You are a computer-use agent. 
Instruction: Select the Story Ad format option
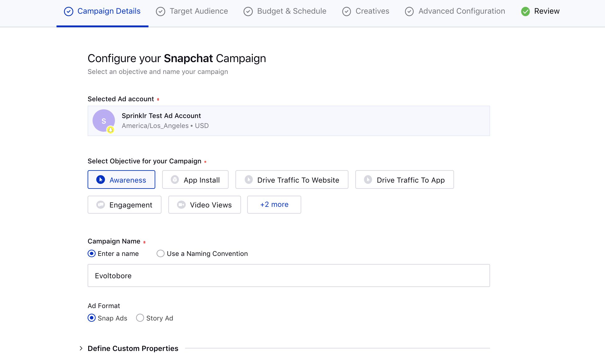pyautogui.click(x=140, y=318)
